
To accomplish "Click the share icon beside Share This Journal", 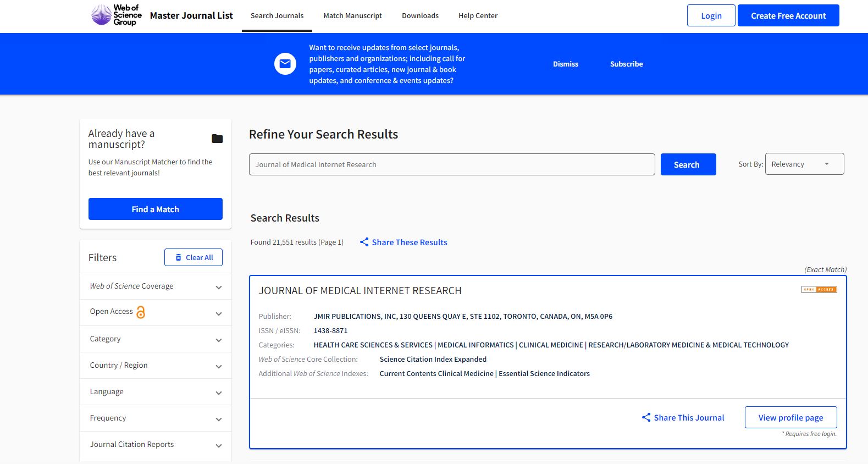I will pyautogui.click(x=646, y=417).
